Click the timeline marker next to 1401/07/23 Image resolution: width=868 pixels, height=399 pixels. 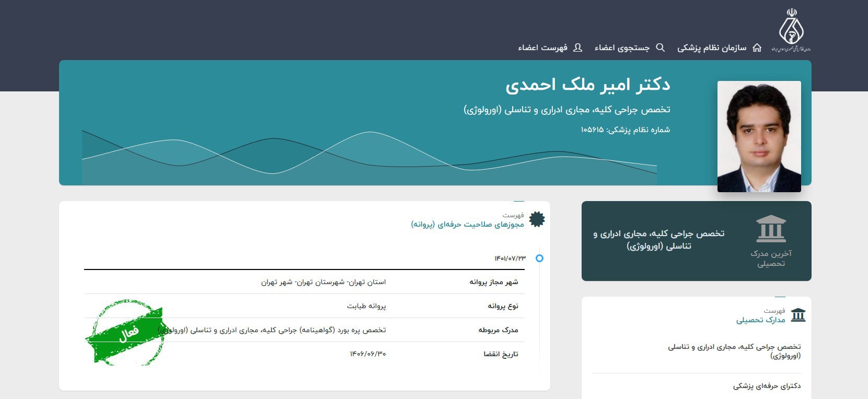point(539,258)
